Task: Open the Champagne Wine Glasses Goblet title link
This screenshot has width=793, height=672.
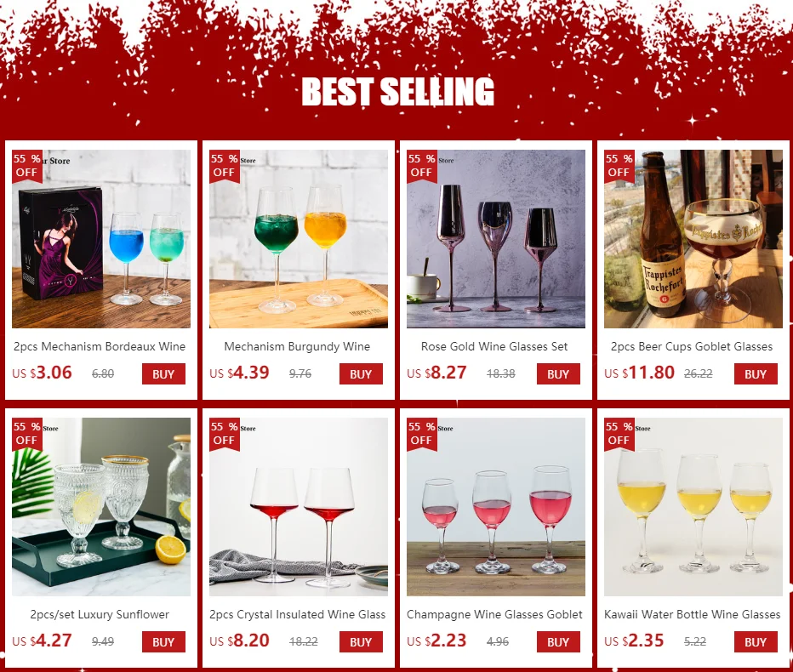Action: (x=494, y=614)
